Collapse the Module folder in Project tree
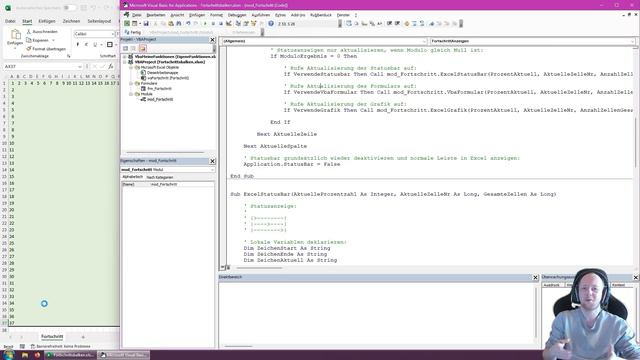Image resolution: width=640 pixels, height=360 pixels. point(131,94)
